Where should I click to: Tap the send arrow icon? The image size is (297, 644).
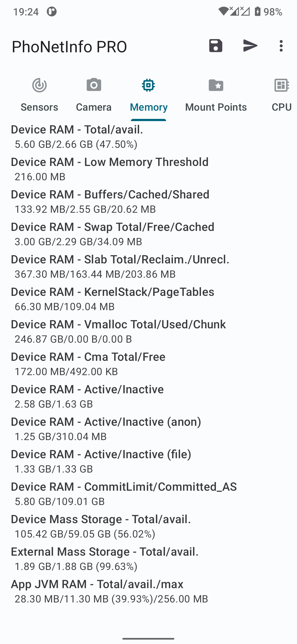coord(250,46)
